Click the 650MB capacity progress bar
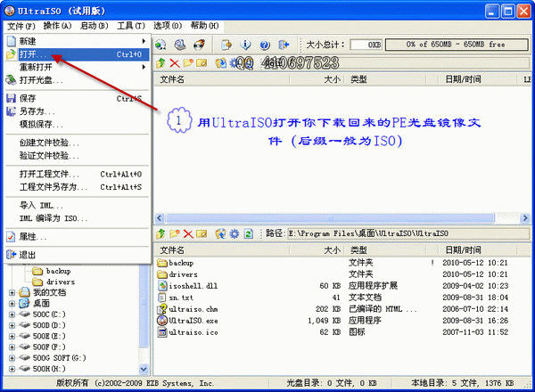This screenshot has width=535, height=392. [x=457, y=44]
